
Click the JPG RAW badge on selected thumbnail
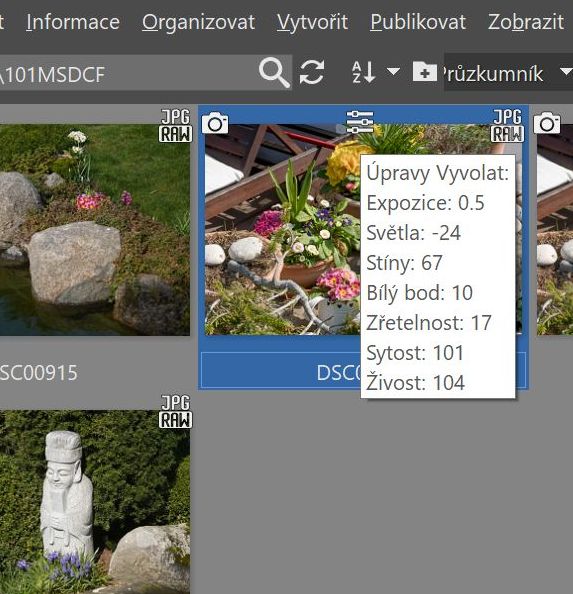(x=507, y=126)
